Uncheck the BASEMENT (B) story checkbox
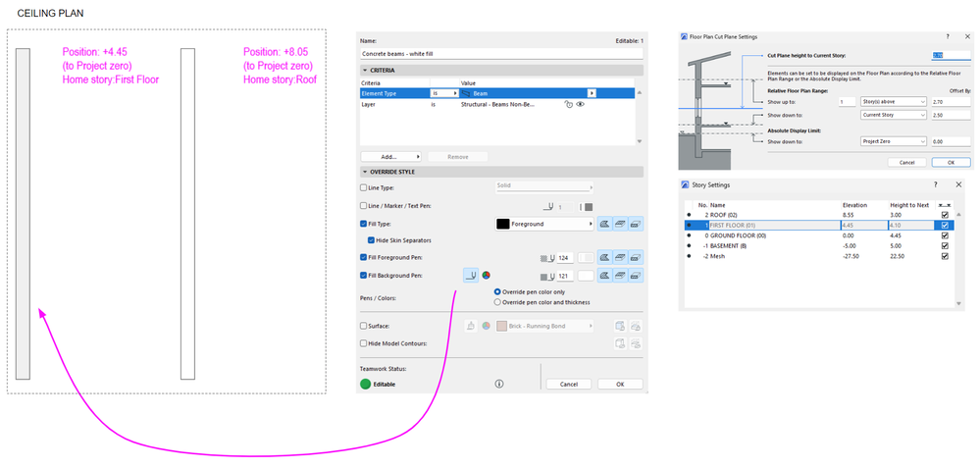This screenshot has width=980, height=468. pos(945,245)
